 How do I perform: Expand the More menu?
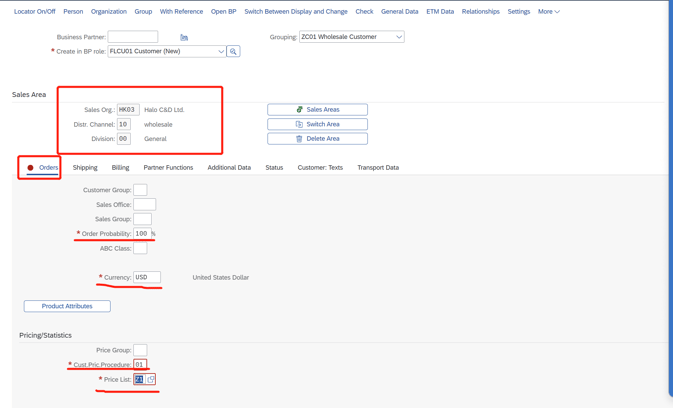[x=548, y=12]
